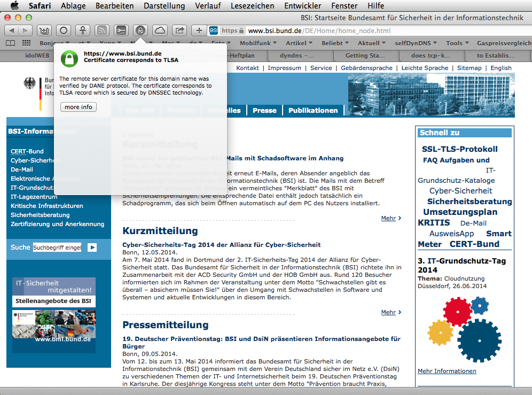Image resolution: width=532 pixels, height=395 pixels.
Task: Focus the Suchbegriff search field
Action: click(x=57, y=247)
